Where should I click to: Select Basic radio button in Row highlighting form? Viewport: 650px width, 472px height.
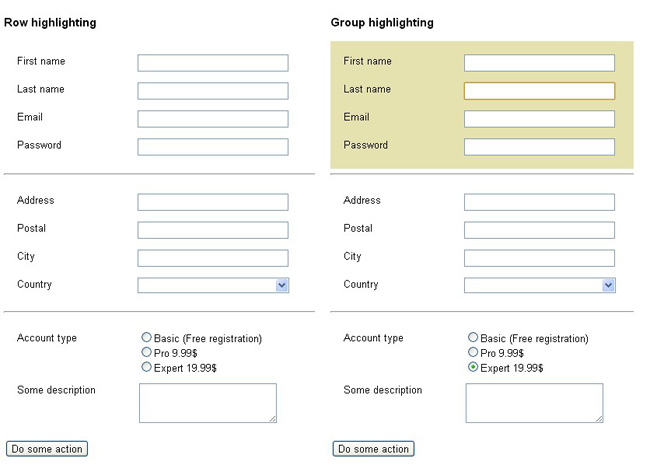click(x=147, y=338)
